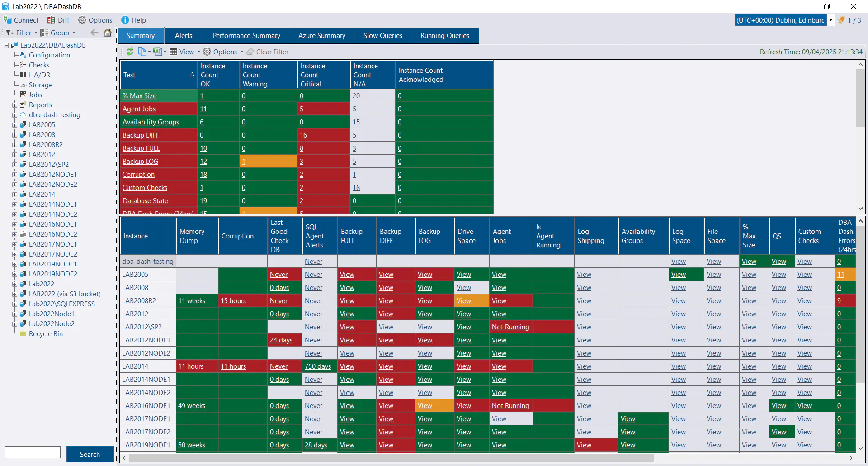Refresh the summary using the green refresh icon
Viewport: 868px width, 466px height.
pos(130,52)
